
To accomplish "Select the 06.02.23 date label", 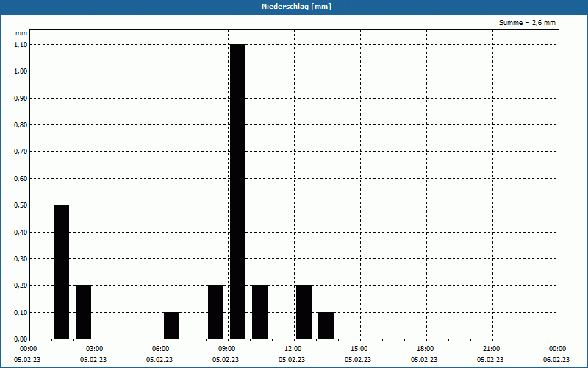I will point(556,360).
